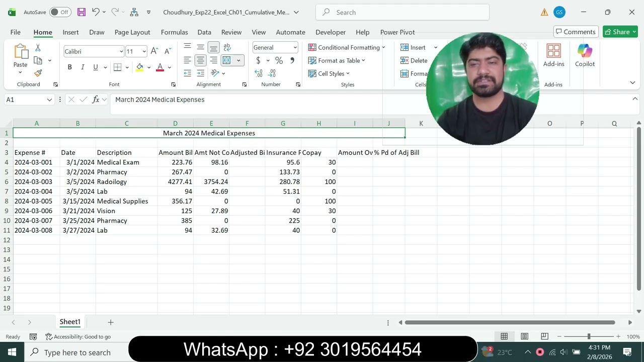Toggle Underline formatting
The width and height of the screenshot is (644, 362).
point(96,67)
